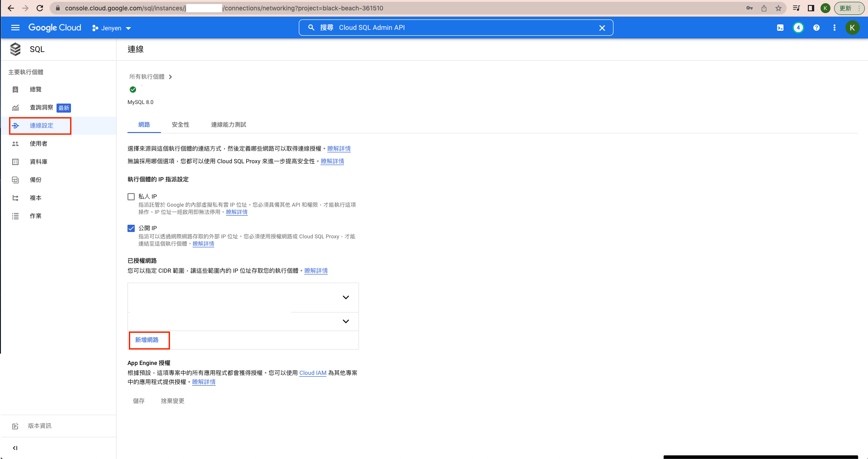The image size is (868, 459).
Task: Collapse the sidebar navigation panel
Action: [x=15, y=448]
